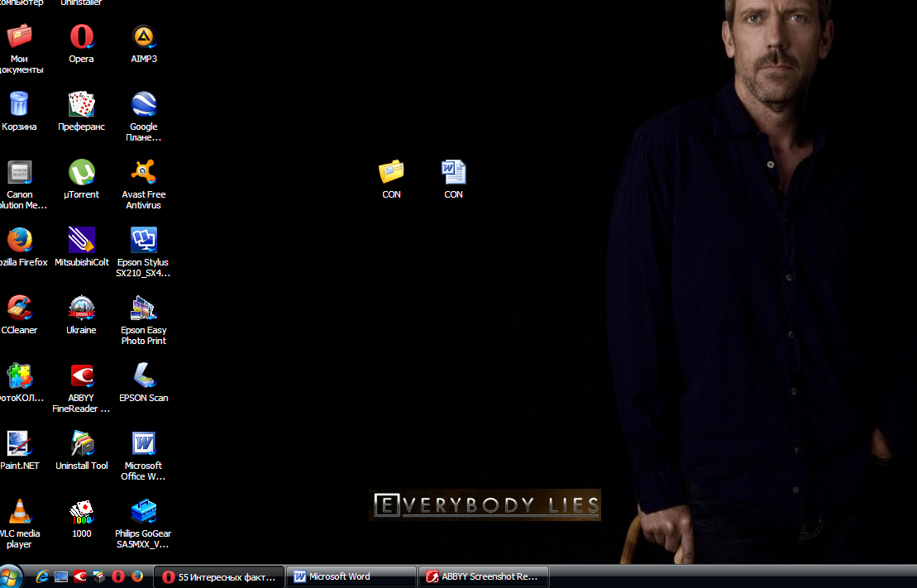Click Show Desktop in Quick Launch
Image resolution: width=917 pixels, height=588 pixels.
[61, 577]
